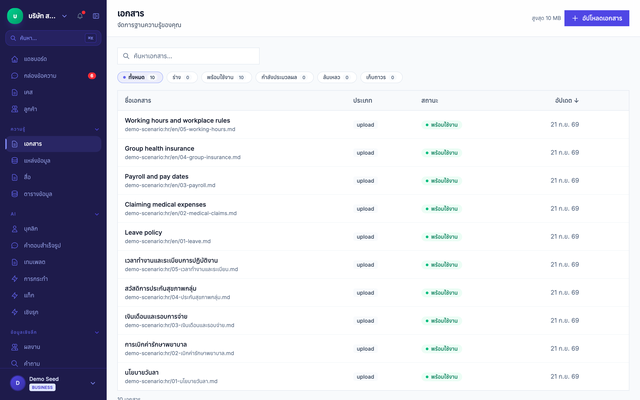Open ตารางข้อมูล (Data tables) icon
640x400 pixels.
click(15, 194)
